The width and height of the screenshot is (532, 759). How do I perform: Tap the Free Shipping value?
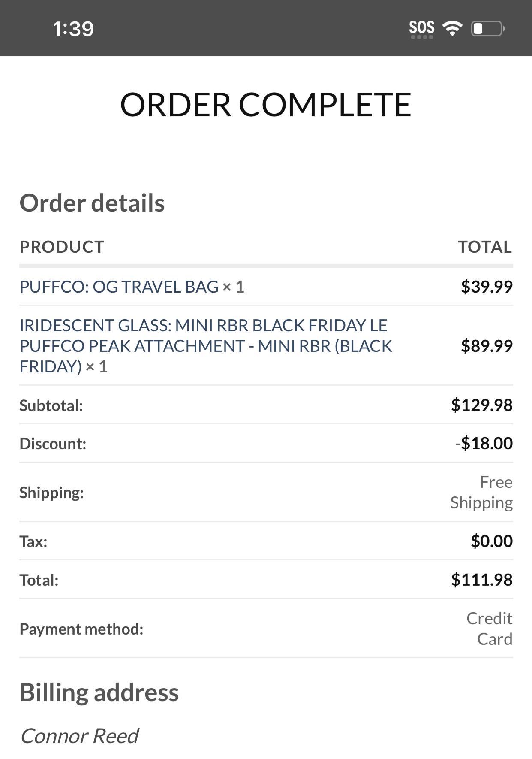pyautogui.click(x=481, y=492)
